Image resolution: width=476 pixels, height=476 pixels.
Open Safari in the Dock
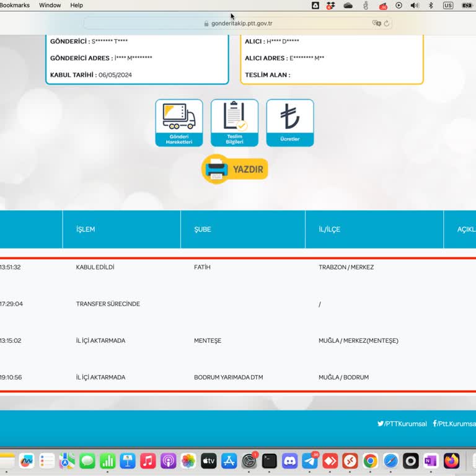pos(390,461)
